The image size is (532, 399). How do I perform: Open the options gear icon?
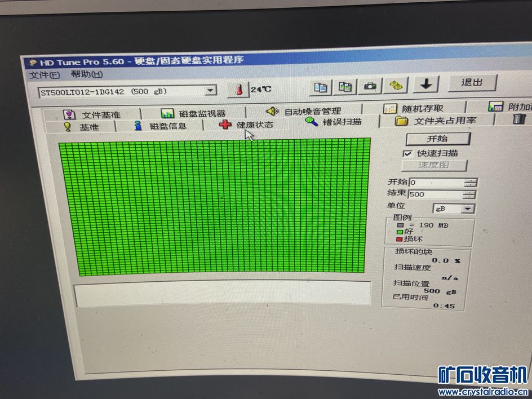(395, 85)
